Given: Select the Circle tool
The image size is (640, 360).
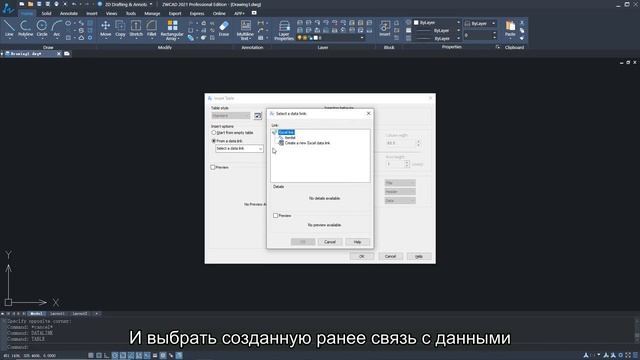Looking at the screenshot, I should [42, 29].
